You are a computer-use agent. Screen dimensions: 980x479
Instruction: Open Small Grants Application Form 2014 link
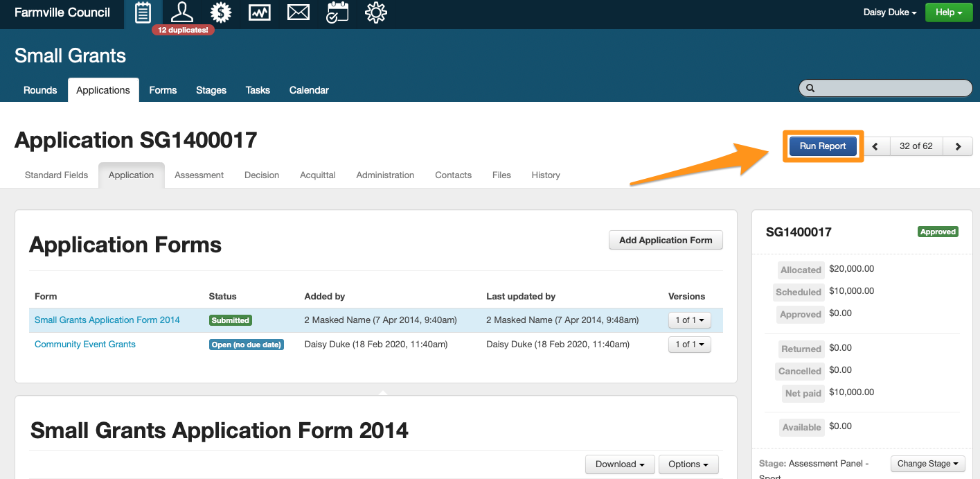pyautogui.click(x=107, y=320)
